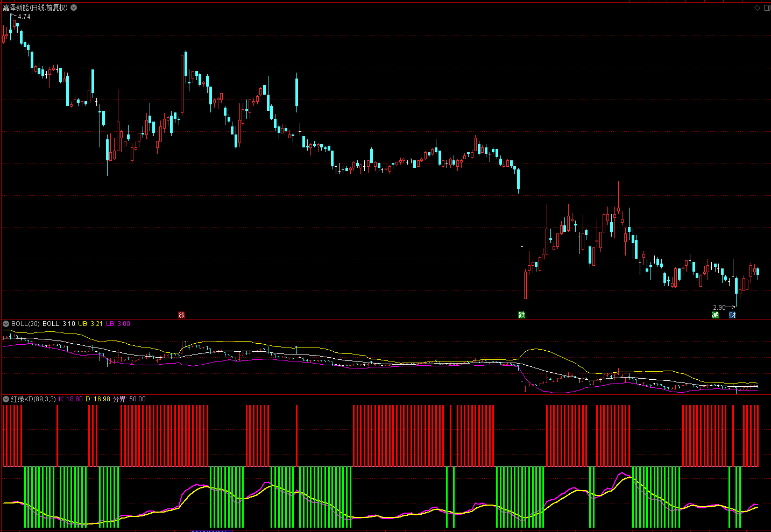Open dropdown beside 嘉泽新能 chart title
Image resolution: width=771 pixels, height=532 pixels.
pos(74,8)
